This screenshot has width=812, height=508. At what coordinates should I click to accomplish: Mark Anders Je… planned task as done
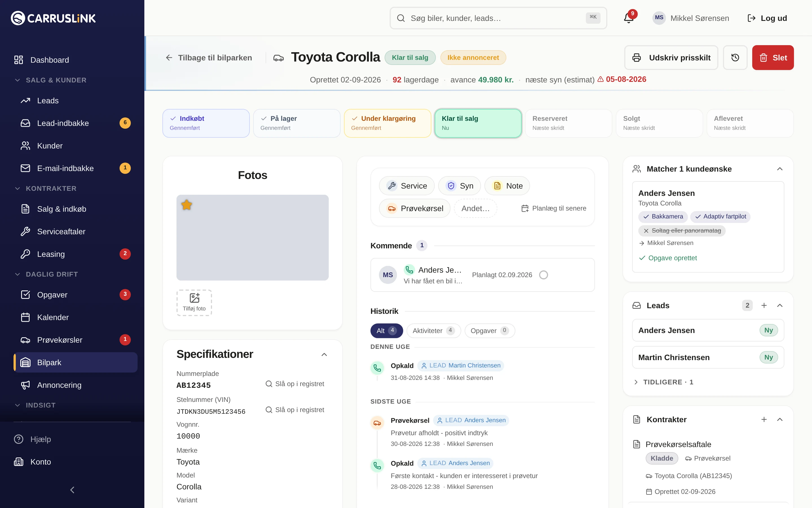click(x=544, y=275)
